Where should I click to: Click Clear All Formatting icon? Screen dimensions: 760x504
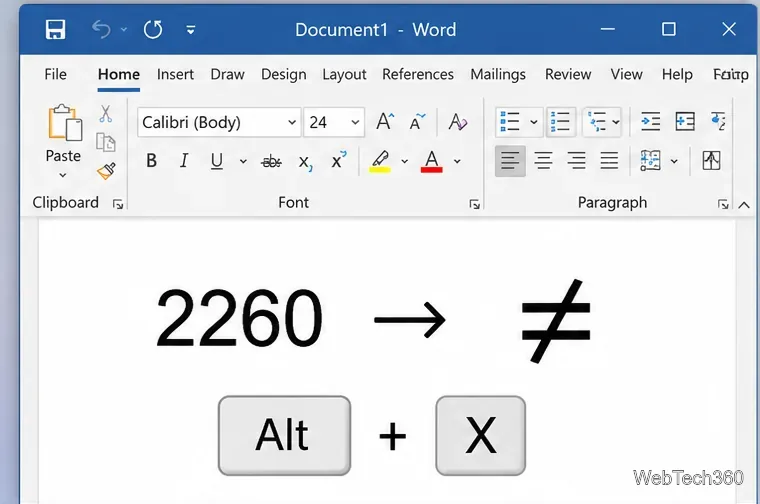pyautogui.click(x=458, y=122)
